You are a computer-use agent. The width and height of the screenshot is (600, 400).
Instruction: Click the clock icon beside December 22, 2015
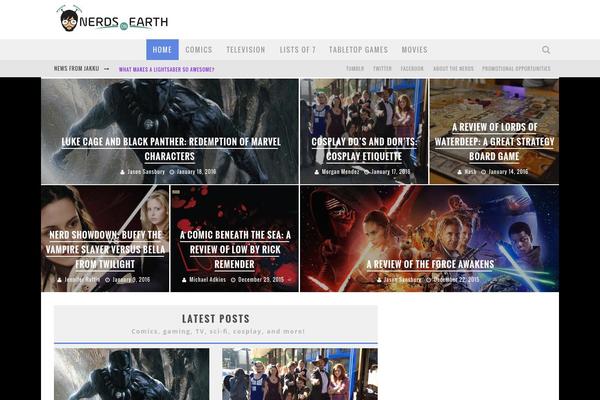(x=429, y=280)
